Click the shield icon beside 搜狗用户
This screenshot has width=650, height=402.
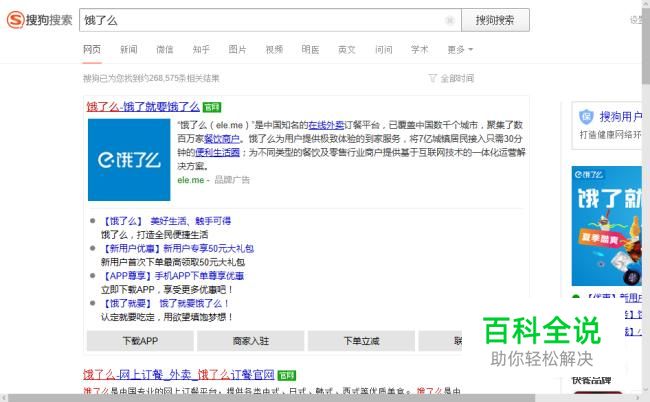586,117
